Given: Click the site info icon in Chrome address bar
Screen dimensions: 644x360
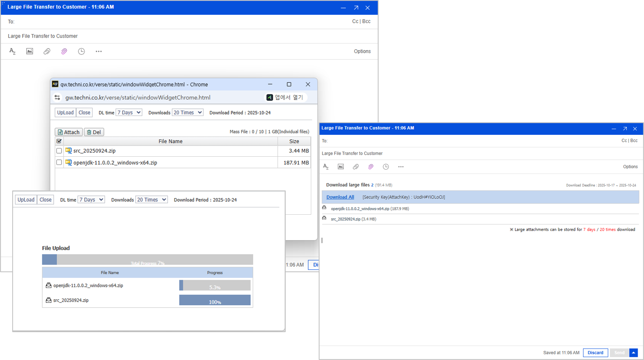Looking at the screenshot, I should 57,98.
